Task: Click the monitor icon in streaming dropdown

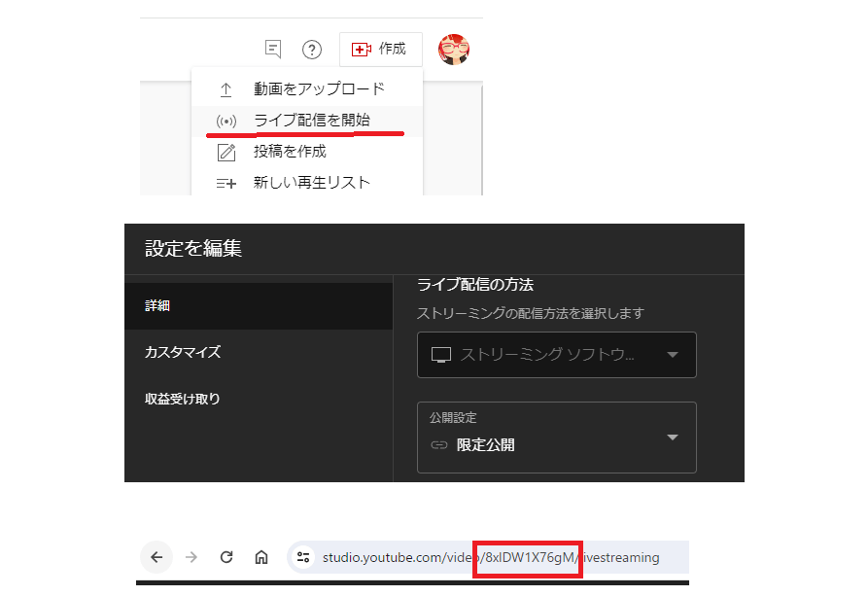Action: pyautogui.click(x=441, y=355)
